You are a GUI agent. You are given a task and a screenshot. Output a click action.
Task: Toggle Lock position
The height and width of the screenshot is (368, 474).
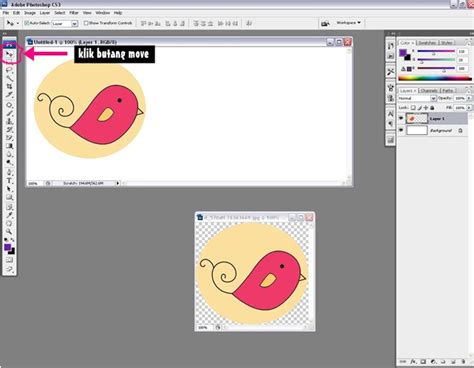426,108
